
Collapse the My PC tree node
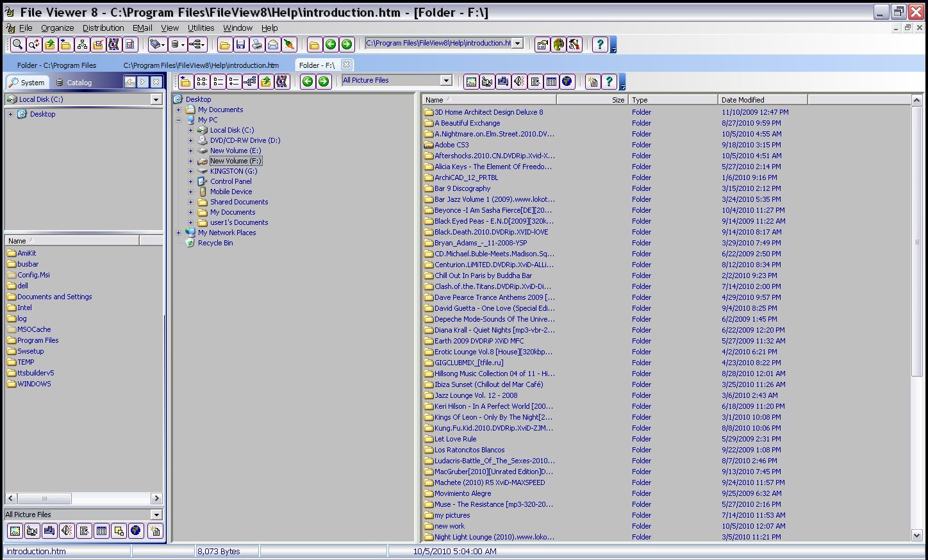[178, 120]
